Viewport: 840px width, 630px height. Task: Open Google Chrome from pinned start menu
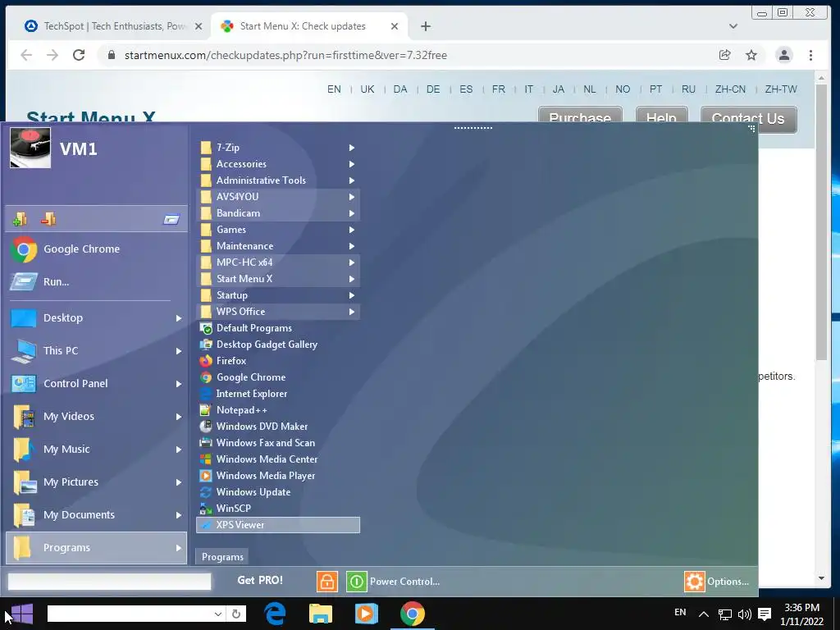coord(97,249)
